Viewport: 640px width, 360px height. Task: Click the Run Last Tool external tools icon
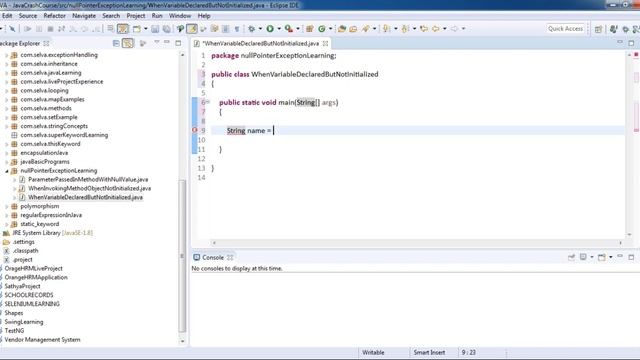click(x=289, y=29)
